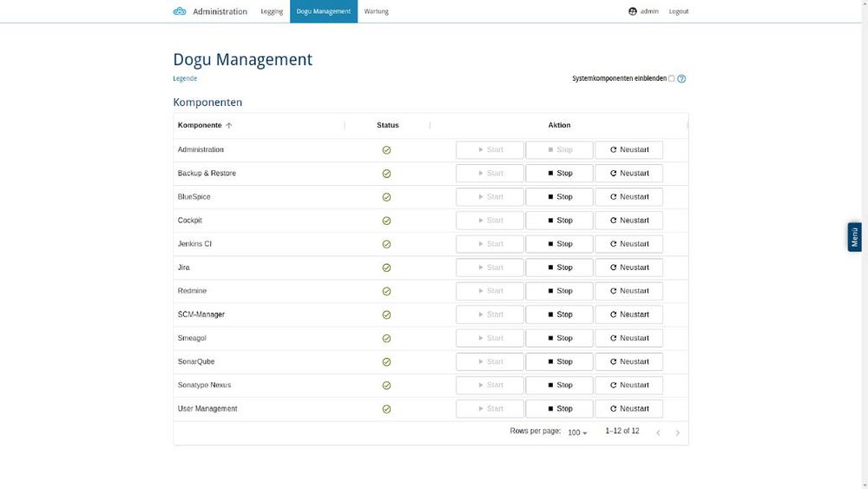Click the status check icon for Administration
The image size is (868, 489).
click(x=386, y=150)
